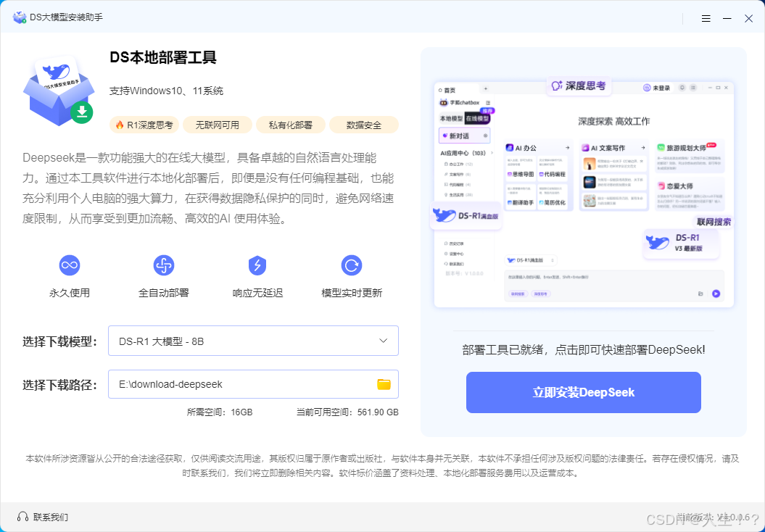Click the DS本地部署工具 heading
This screenshot has width=765, height=532.
pos(163,58)
